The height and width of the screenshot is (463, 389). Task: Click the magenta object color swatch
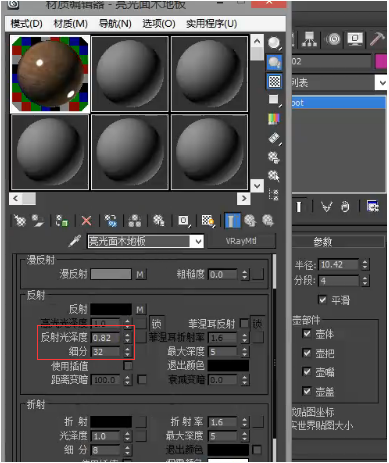381,61
